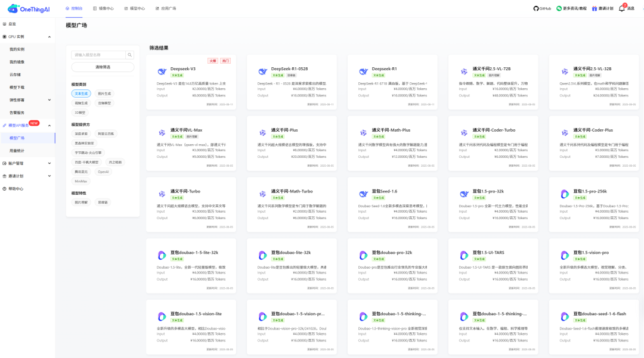Open the GitHub icon link

[x=535, y=8]
